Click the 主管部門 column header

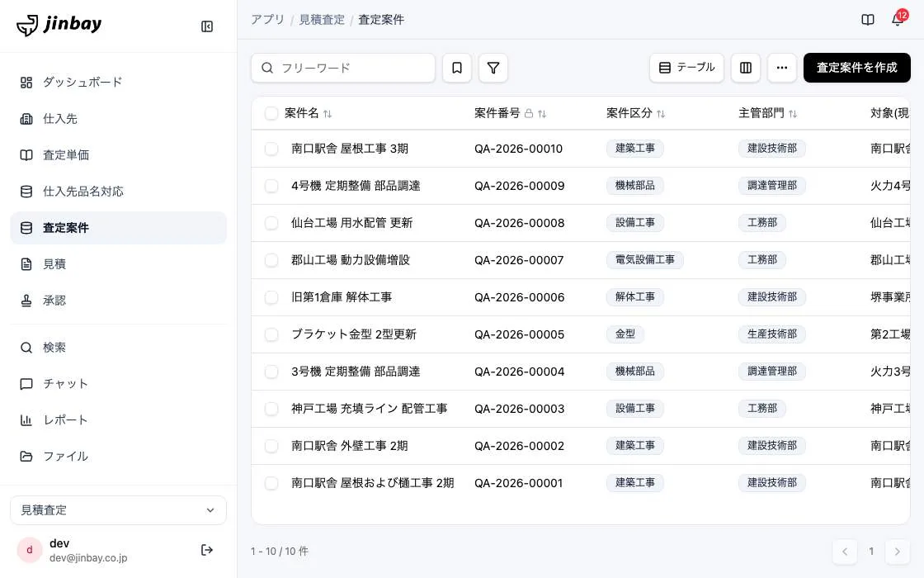(x=761, y=113)
